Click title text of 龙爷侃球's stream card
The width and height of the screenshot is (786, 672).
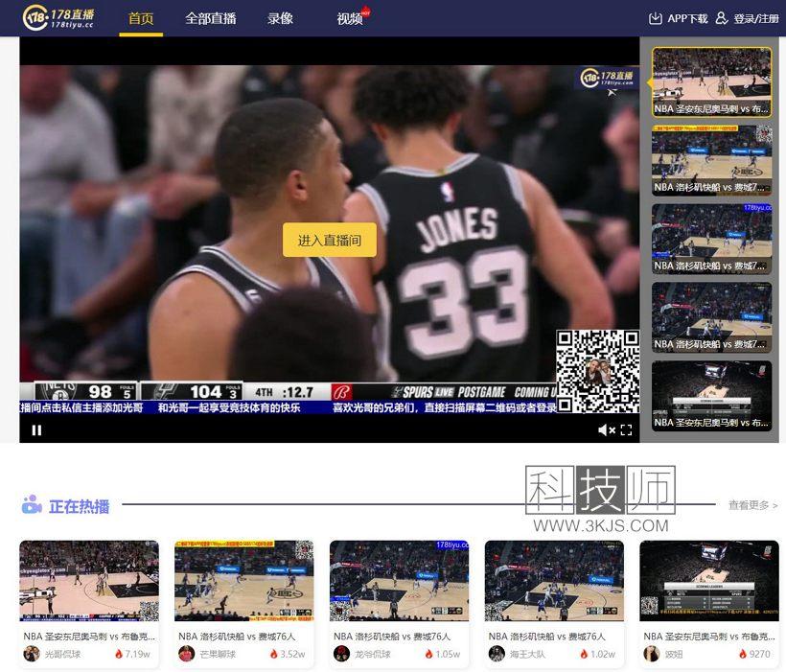pyautogui.click(x=392, y=636)
